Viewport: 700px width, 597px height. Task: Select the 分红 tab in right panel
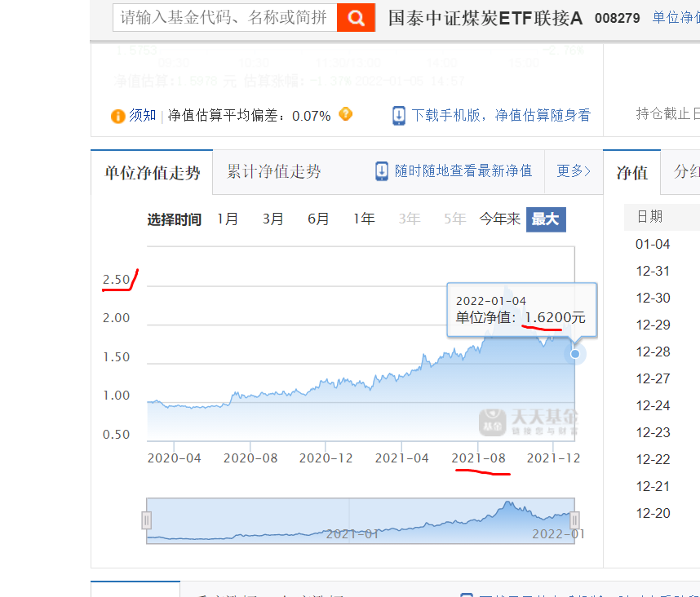(686, 171)
